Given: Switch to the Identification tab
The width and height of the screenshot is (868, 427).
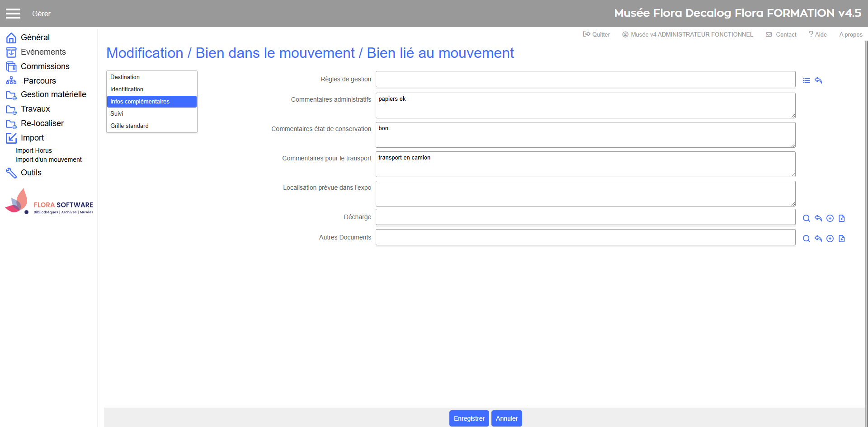Looking at the screenshot, I should click(127, 89).
